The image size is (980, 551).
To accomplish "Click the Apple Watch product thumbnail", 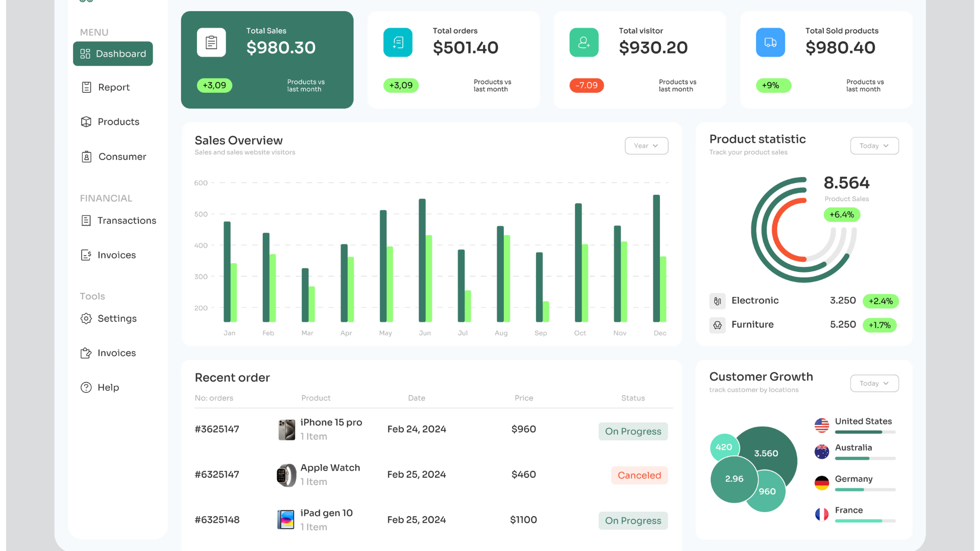I will pyautogui.click(x=286, y=475).
